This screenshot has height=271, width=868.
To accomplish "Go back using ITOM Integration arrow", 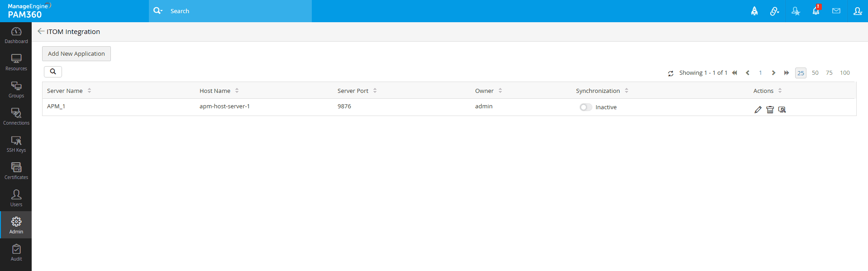I will pos(41,31).
